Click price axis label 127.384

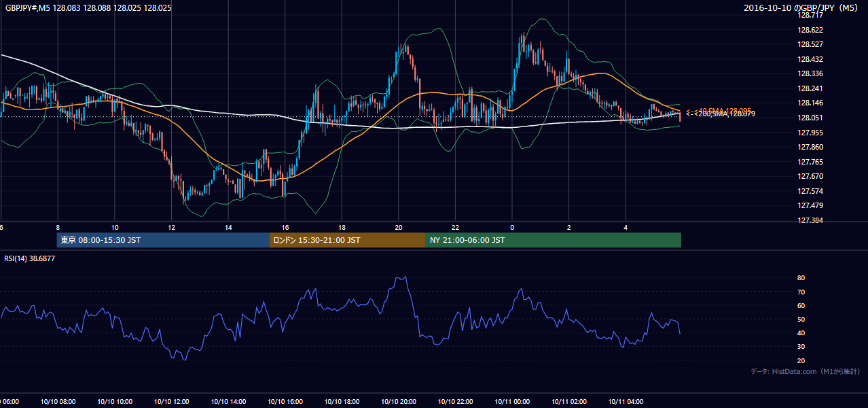(x=810, y=220)
